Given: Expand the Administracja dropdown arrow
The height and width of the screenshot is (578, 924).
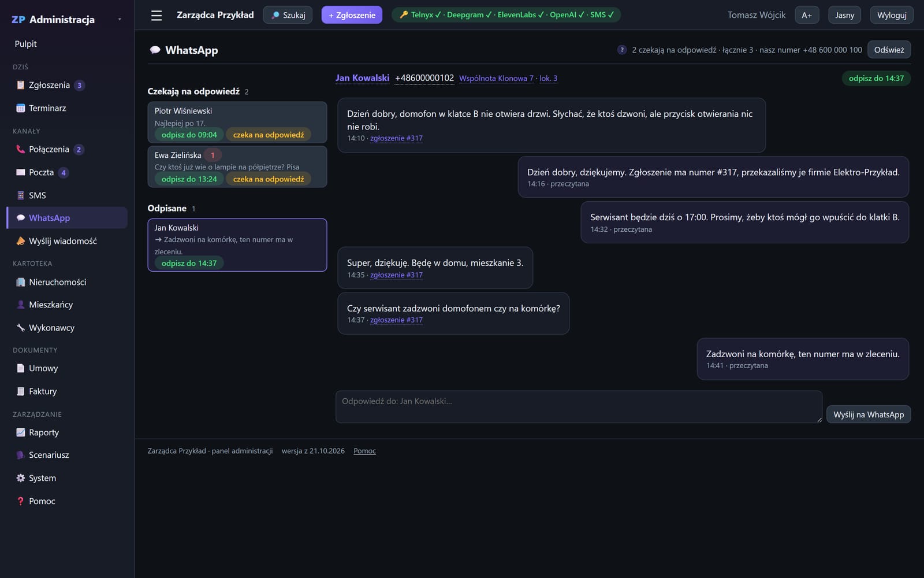Looking at the screenshot, I should (120, 19).
